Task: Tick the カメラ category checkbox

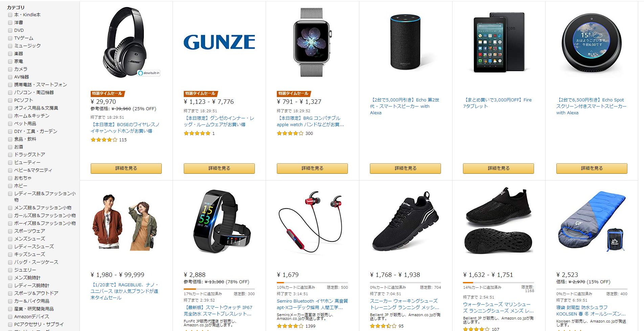Action: pyautogui.click(x=10, y=69)
